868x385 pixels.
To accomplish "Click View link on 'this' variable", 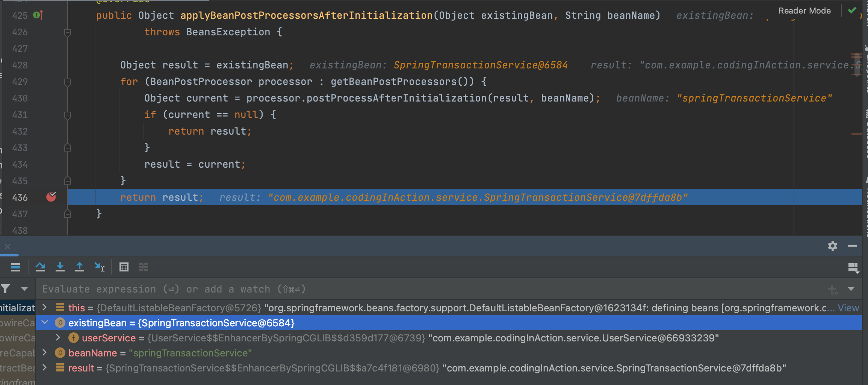I will point(848,308).
